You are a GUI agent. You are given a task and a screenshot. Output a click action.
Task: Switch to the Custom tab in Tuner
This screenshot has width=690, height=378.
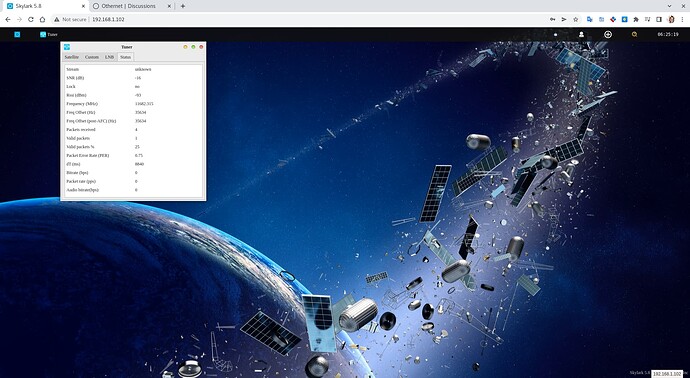92,57
